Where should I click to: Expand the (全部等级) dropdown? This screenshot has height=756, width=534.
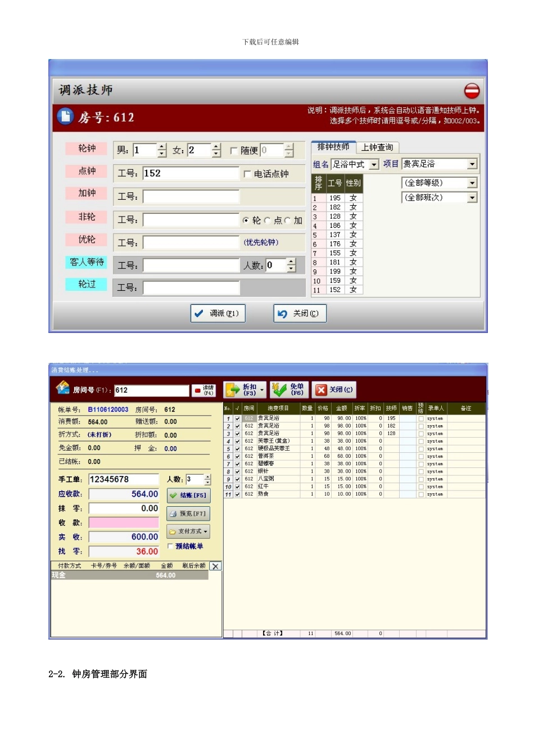tap(472, 183)
